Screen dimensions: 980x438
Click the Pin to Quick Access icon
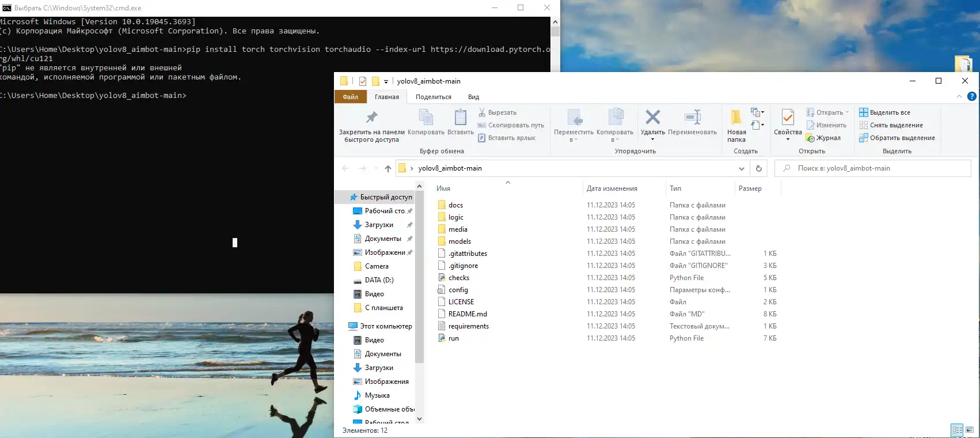click(371, 118)
